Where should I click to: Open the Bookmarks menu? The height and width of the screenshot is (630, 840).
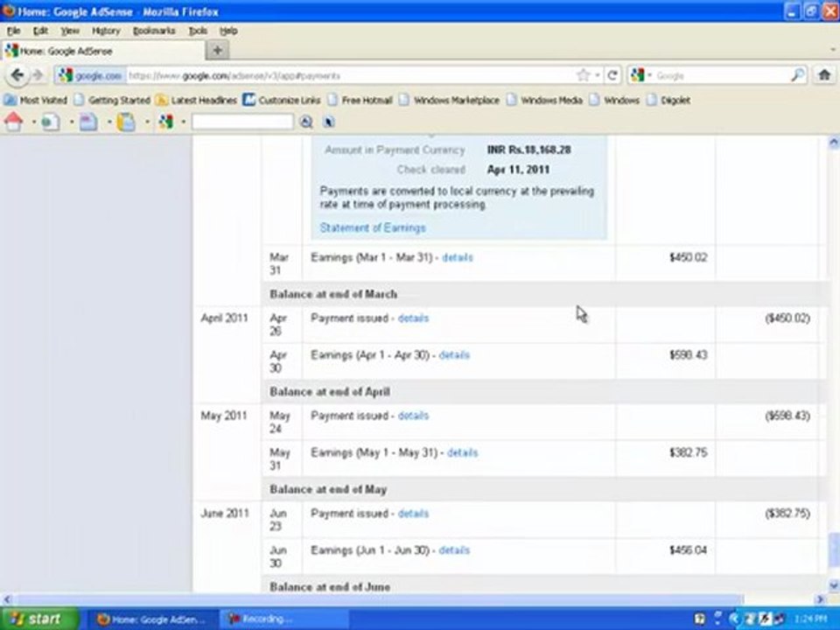click(154, 31)
